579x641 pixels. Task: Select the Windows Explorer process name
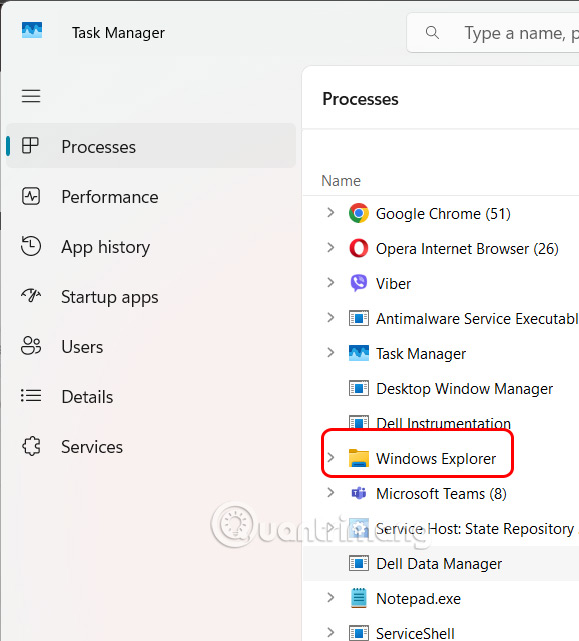click(x=436, y=459)
